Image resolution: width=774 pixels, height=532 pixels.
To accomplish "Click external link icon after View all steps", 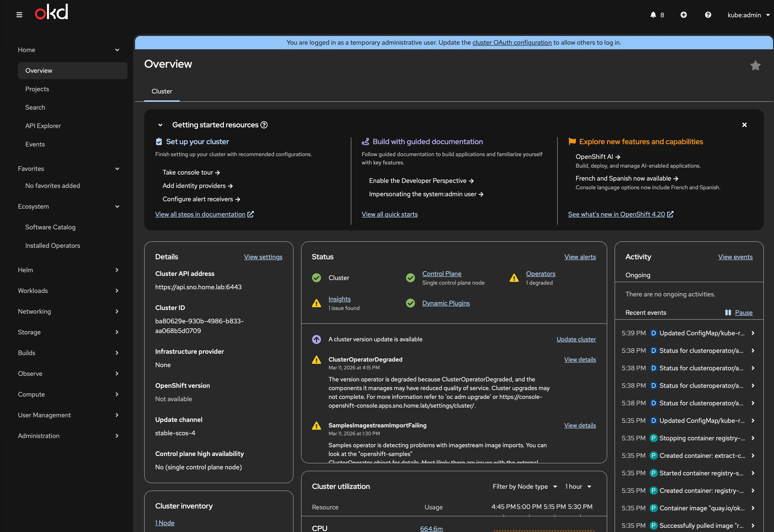I will (x=251, y=214).
